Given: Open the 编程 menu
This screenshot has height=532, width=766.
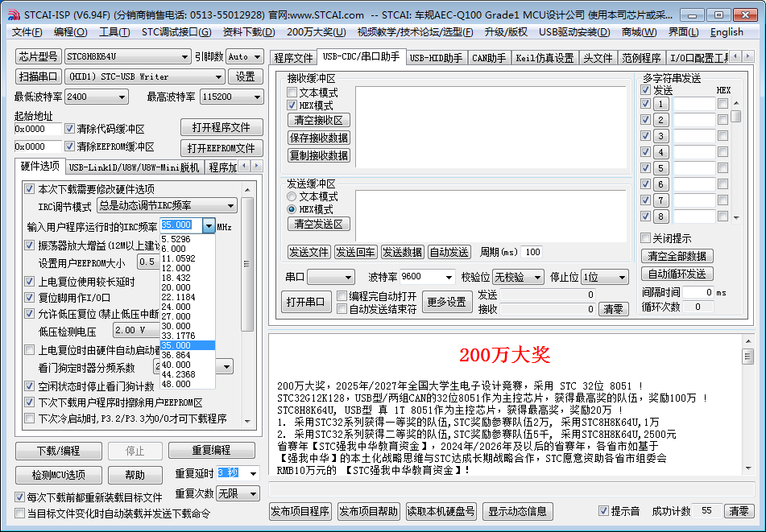Looking at the screenshot, I should click(70, 32).
